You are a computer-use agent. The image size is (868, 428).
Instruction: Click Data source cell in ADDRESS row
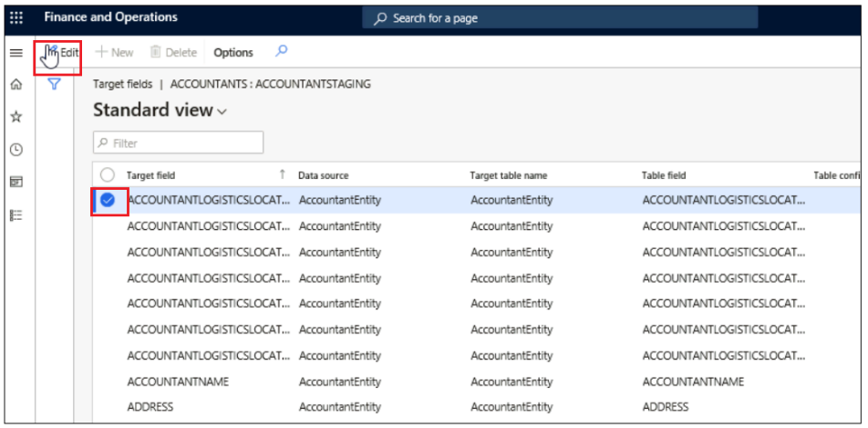point(340,407)
